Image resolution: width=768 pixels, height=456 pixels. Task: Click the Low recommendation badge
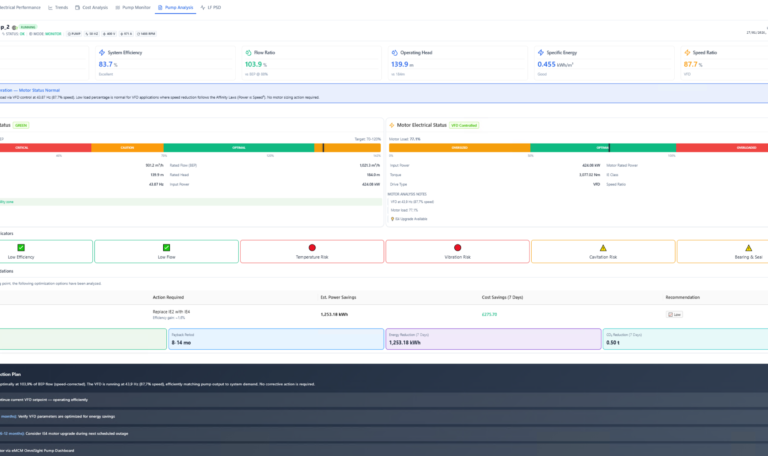point(674,314)
